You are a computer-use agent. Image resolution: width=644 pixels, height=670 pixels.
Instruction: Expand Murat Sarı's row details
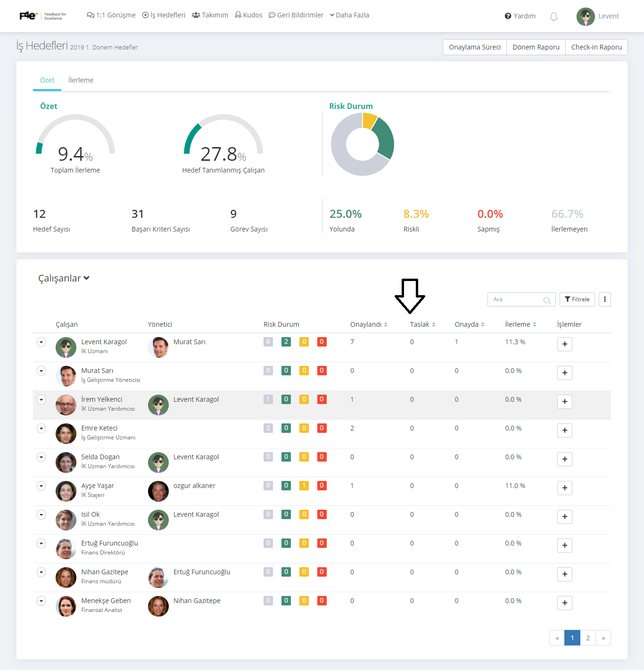point(41,371)
